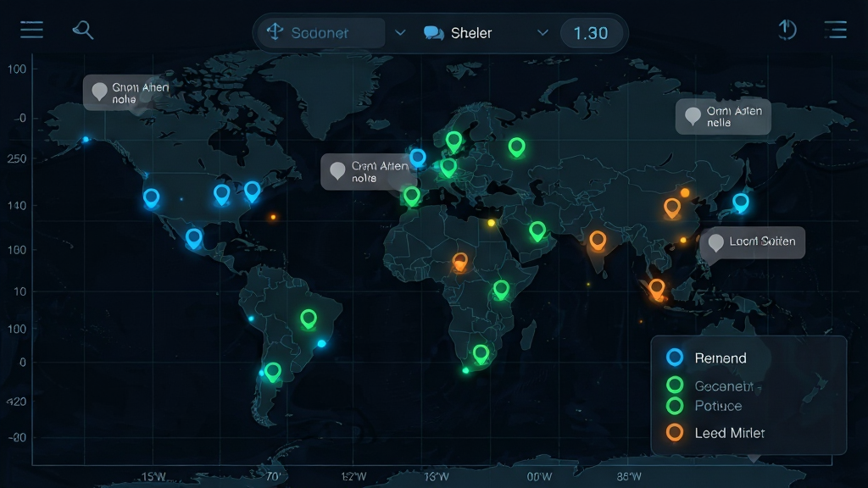Select the green pin over Brazil

click(309, 319)
